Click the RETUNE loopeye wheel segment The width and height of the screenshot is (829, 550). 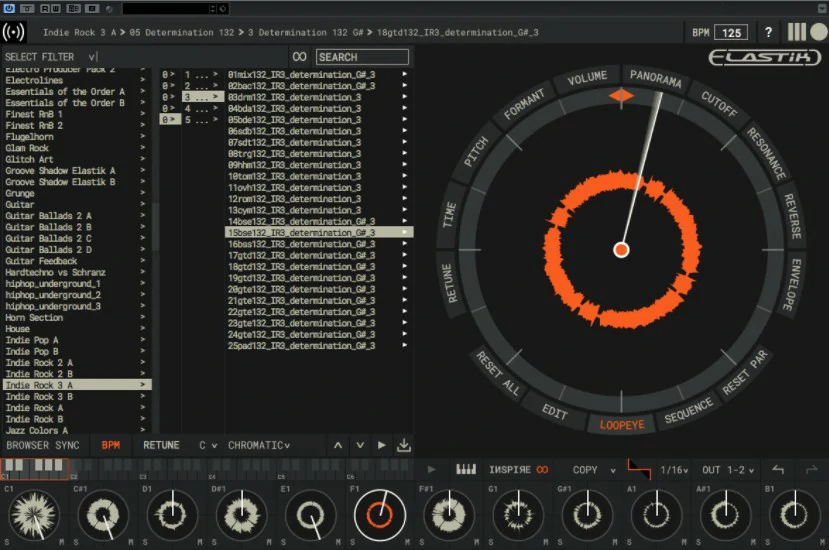[450, 283]
